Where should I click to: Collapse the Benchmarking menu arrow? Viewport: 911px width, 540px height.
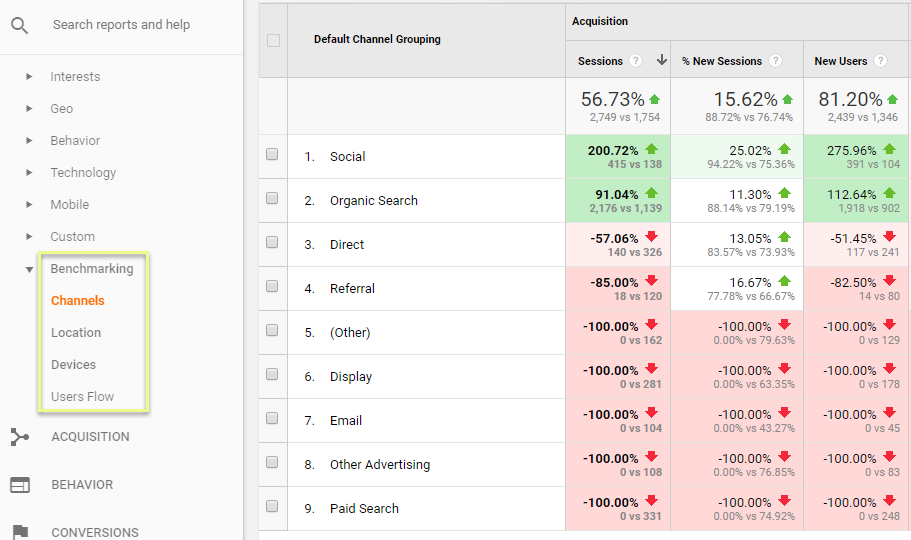point(29,269)
